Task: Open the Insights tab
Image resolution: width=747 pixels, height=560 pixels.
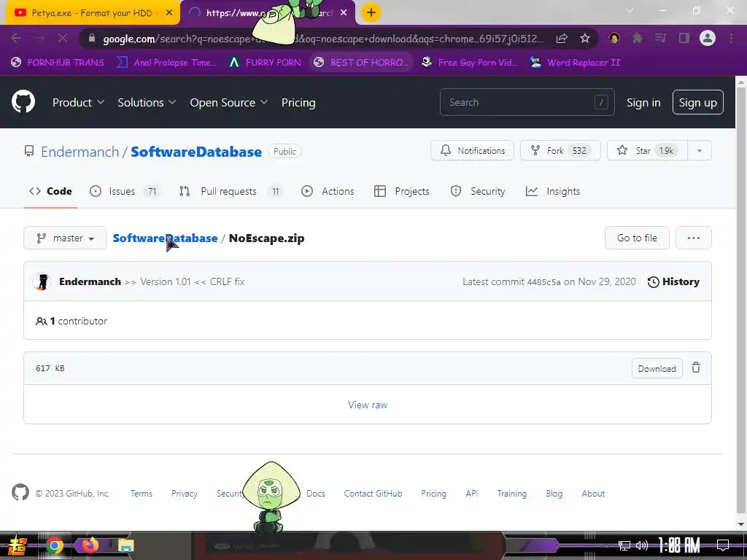Action: click(x=553, y=192)
